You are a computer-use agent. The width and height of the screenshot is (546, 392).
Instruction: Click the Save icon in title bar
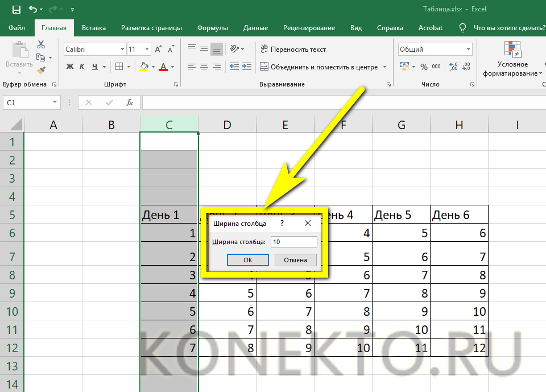tap(16, 10)
